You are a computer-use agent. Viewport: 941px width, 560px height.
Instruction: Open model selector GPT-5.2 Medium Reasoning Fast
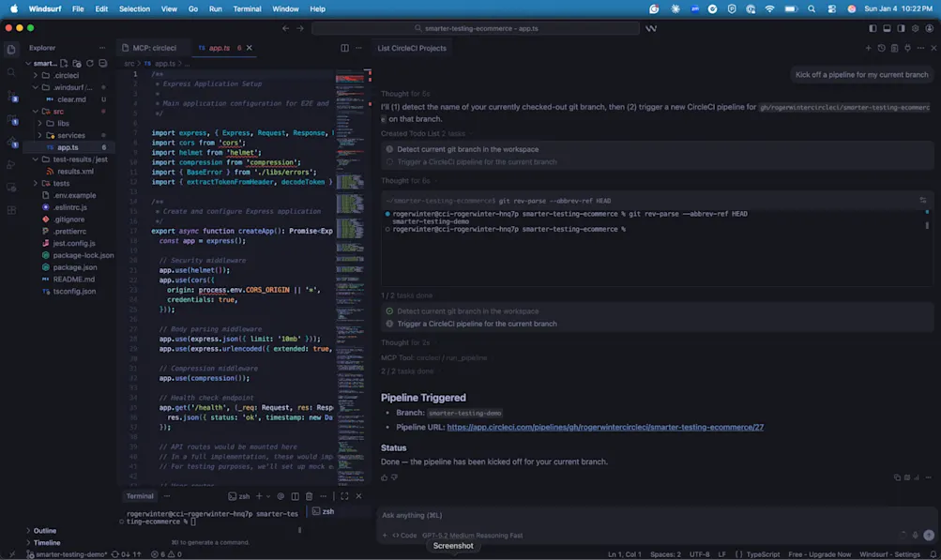point(472,536)
